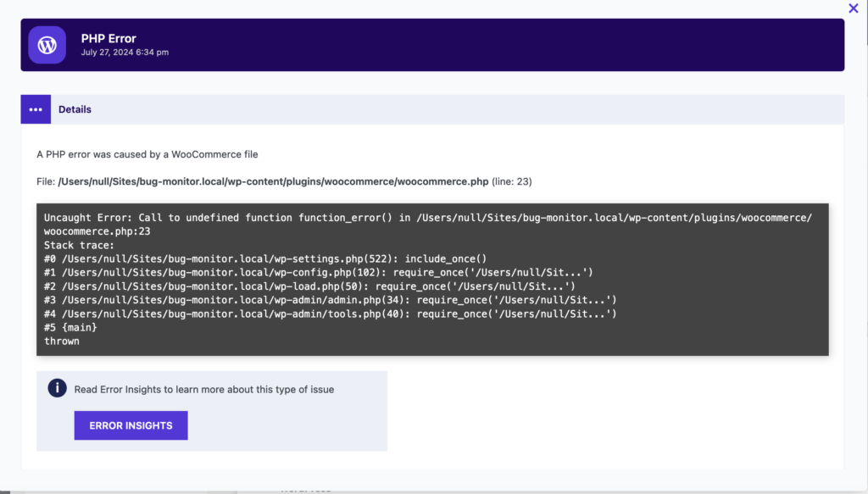Click stack trace line #3 admin.php
Image resolution: width=868 pixels, height=494 pixels.
331,300
